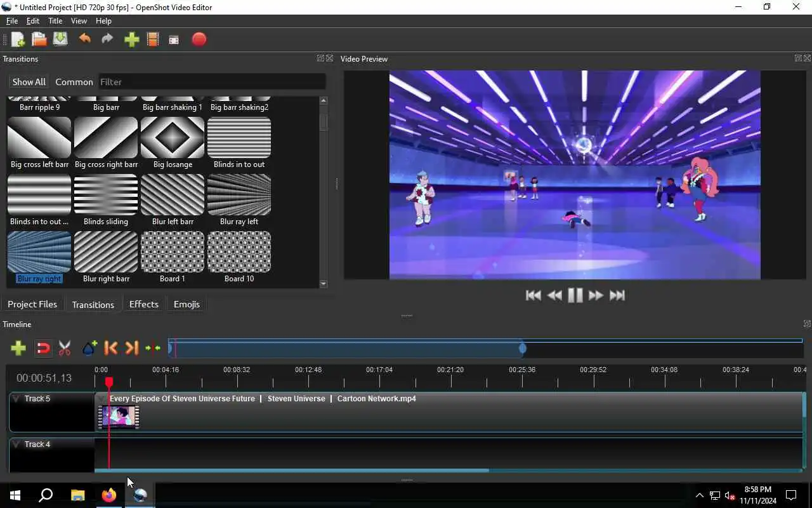The width and height of the screenshot is (812, 508).
Task: Select the Big losange transition
Action: click(173, 143)
